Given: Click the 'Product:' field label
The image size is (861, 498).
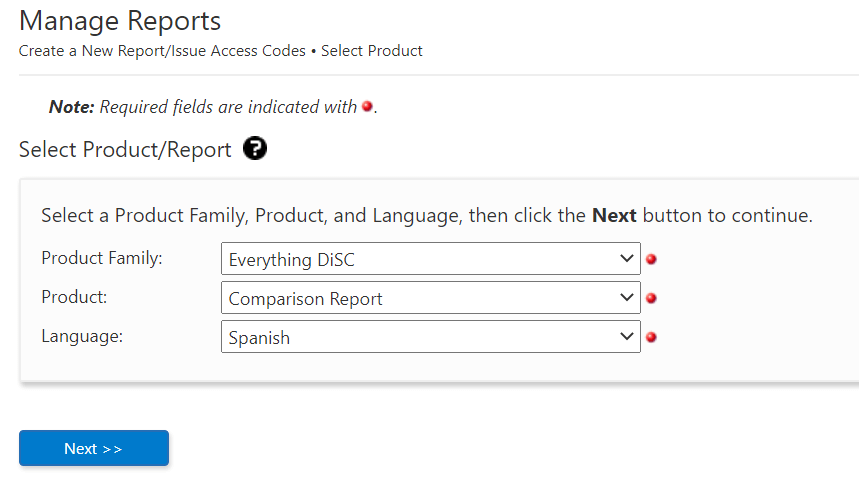Looking at the screenshot, I should [74, 296].
